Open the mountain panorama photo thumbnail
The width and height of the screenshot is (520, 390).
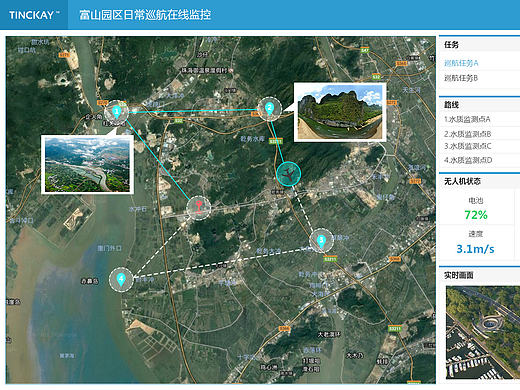click(340, 112)
